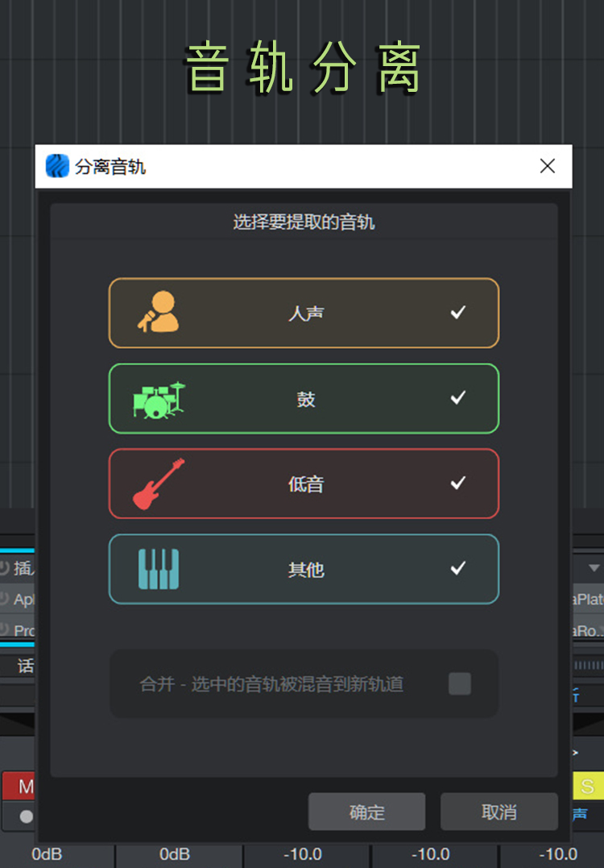The width and height of the screenshot is (604, 868).
Task: Click power icon beside the Apl insert
Action: (5, 600)
